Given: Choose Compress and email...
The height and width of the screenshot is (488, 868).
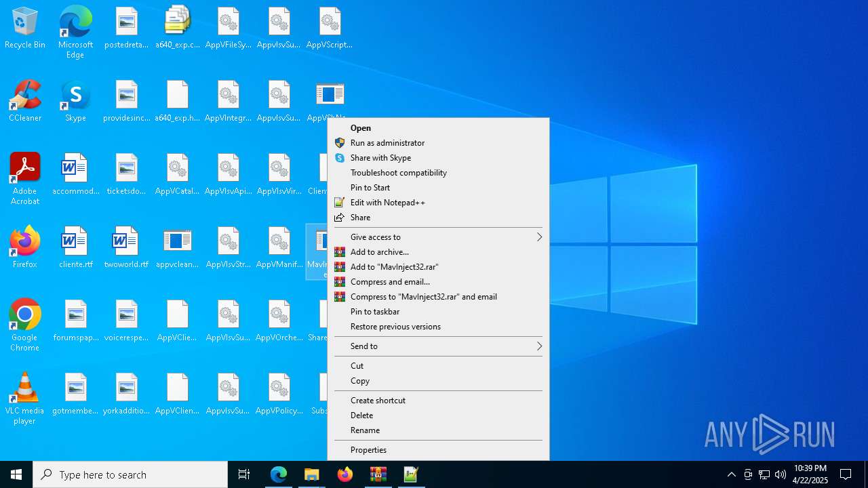Looking at the screenshot, I should 438,282.
